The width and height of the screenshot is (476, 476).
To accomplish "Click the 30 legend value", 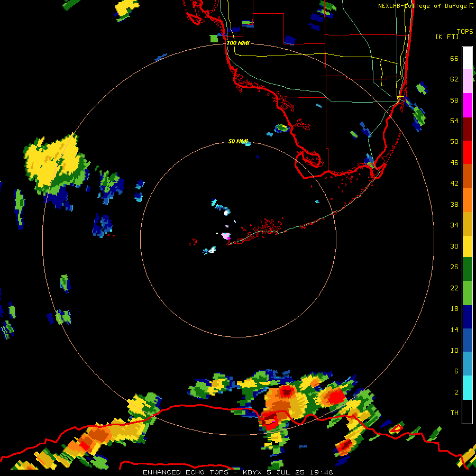I will pos(454,246).
